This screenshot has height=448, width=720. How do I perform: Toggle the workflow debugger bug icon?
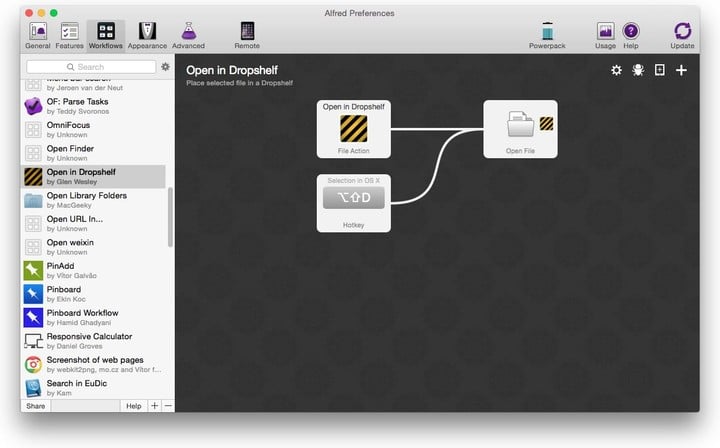638,70
